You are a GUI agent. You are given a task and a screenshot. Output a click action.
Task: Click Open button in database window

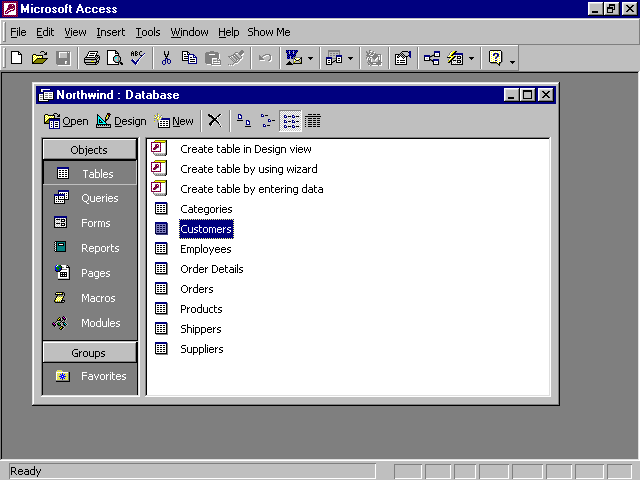pos(66,121)
